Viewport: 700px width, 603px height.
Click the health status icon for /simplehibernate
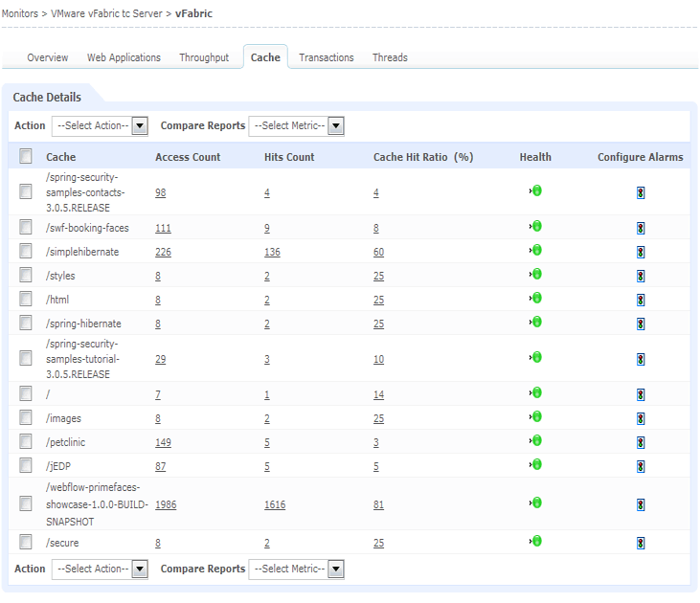(x=536, y=251)
